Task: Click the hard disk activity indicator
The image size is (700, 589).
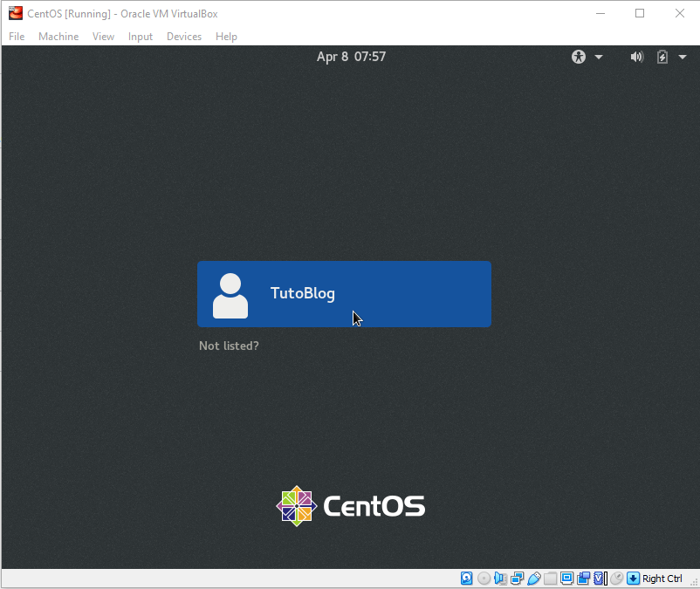Action: pos(466,579)
